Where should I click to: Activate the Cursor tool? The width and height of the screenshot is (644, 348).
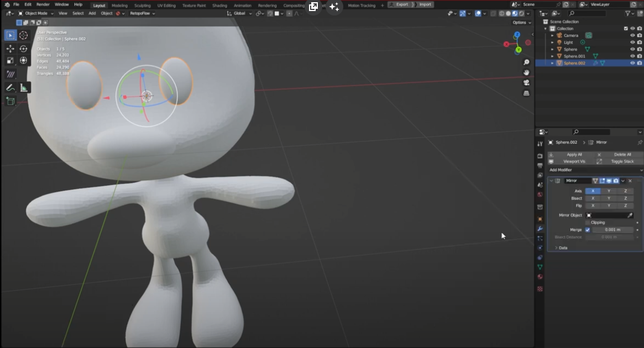[x=23, y=35]
